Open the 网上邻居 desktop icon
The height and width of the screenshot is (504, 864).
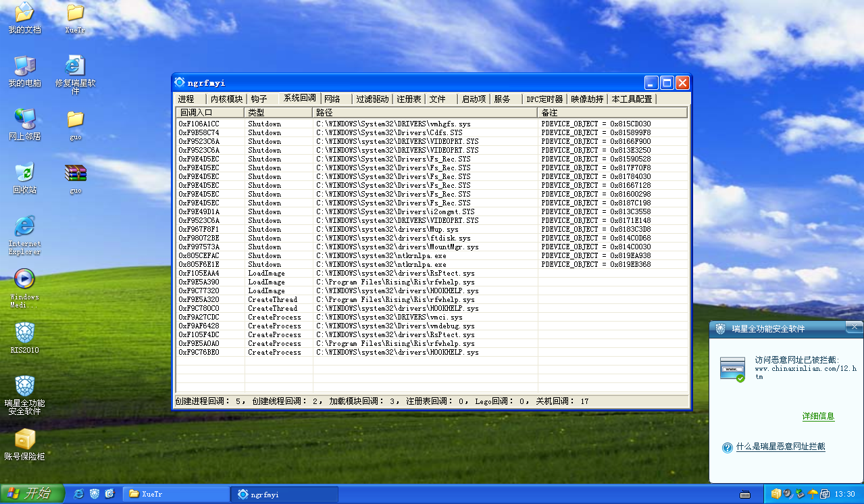tap(24, 124)
